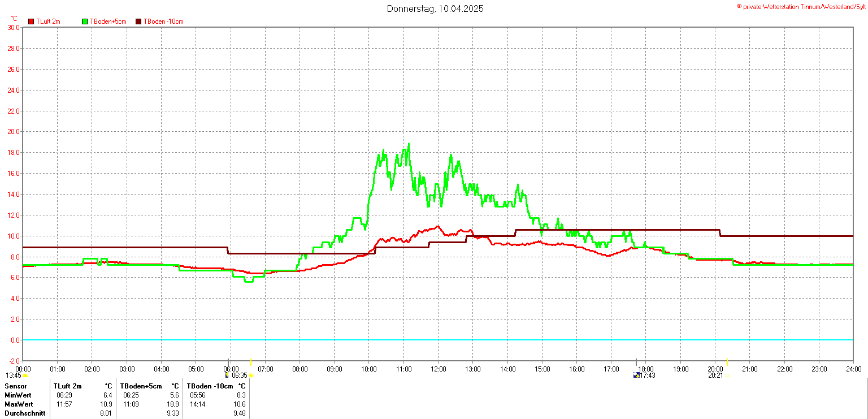Click the Durchschnitt row label in table
The width and height of the screenshot is (868, 419).
coord(24,413)
